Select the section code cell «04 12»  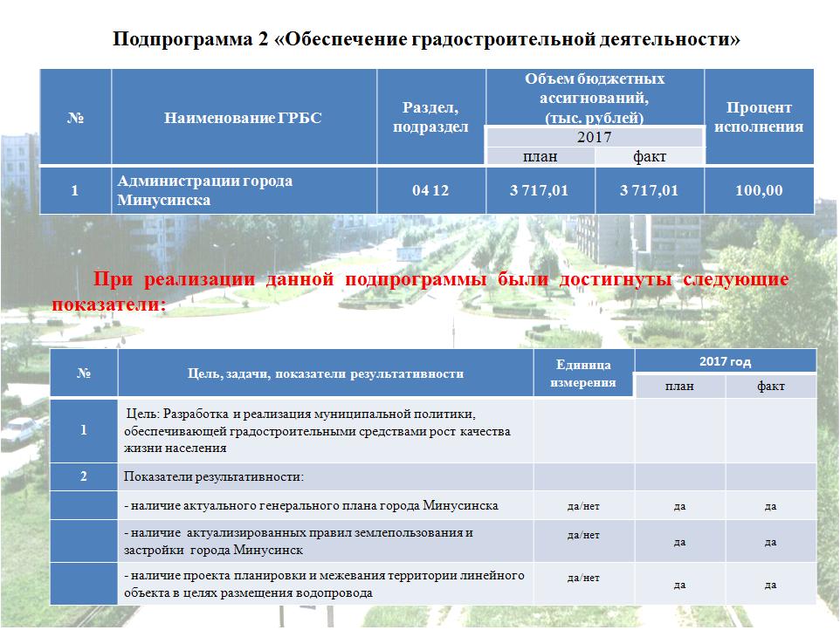coord(431,190)
